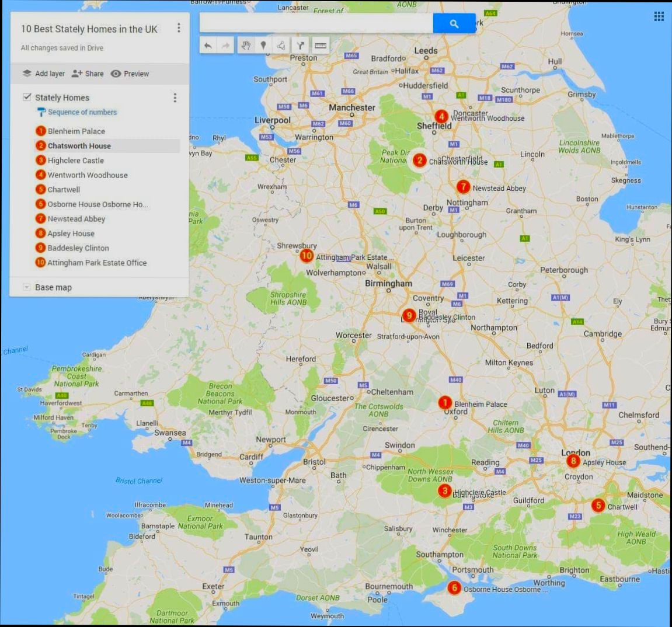Image resolution: width=672 pixels, height=627 pixels.
Task: Open the Google apps grid
Action: click(659, 16)
